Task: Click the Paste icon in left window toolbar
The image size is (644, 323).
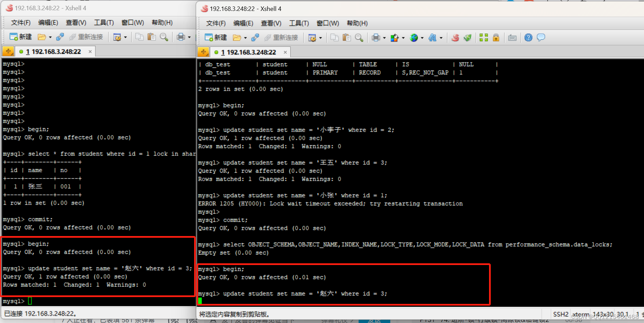Action: coord(152,37)
